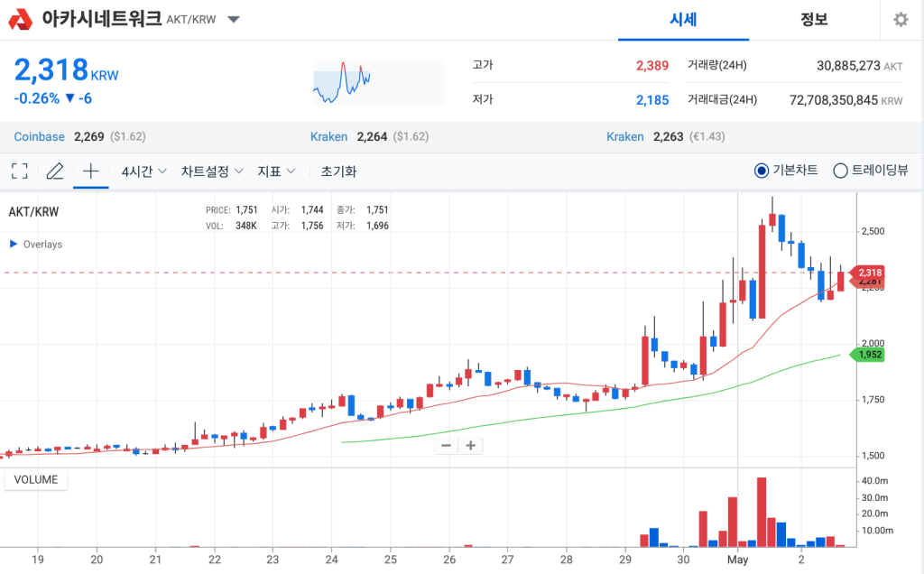Viewport: 924px width, 574px height.
Task: Toggle fullscreen chart icon
Action: [x=20, y=171]
